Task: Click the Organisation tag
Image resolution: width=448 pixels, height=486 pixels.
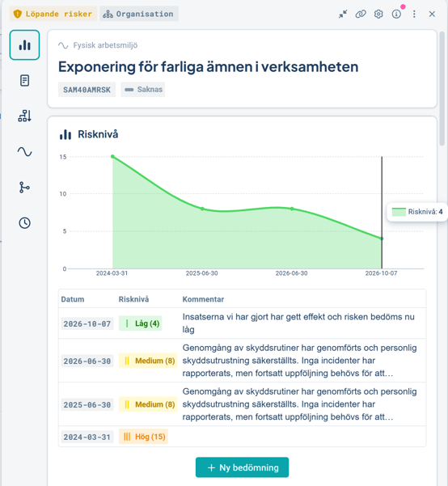Action: click(x=139, y=14)
